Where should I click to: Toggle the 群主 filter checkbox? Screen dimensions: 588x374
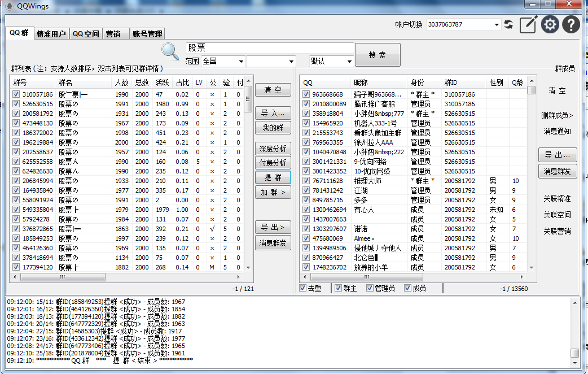pyautogui.click(x=338, y=288)
